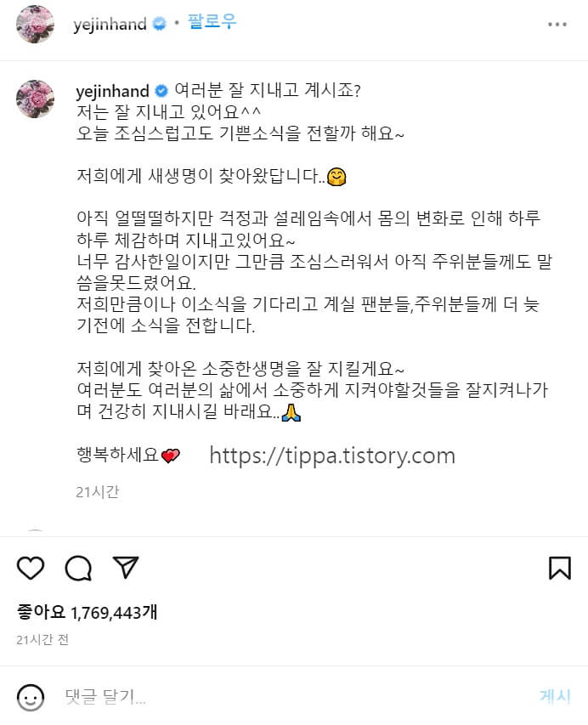
Task: Open the tippa.tistory.com link
Action: pos(332,456)
